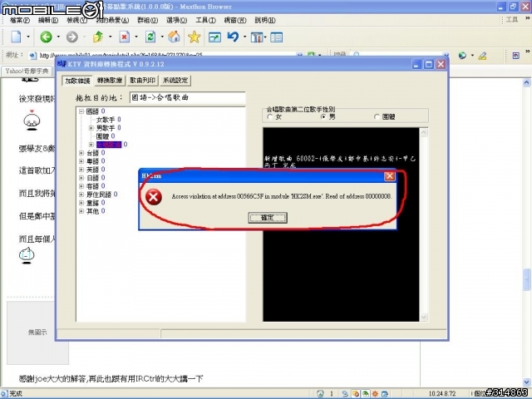Stop loading with the red X page icon
The width and height of the screenshot is (532, 399).
click(124, 37)
